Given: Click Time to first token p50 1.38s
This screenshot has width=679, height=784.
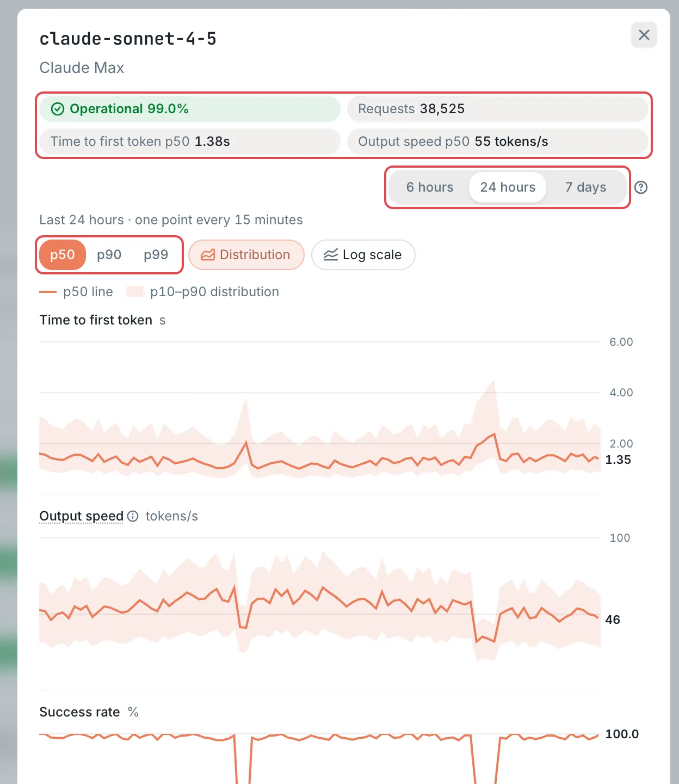Looking at the screenshot, I should pos(190,142).
